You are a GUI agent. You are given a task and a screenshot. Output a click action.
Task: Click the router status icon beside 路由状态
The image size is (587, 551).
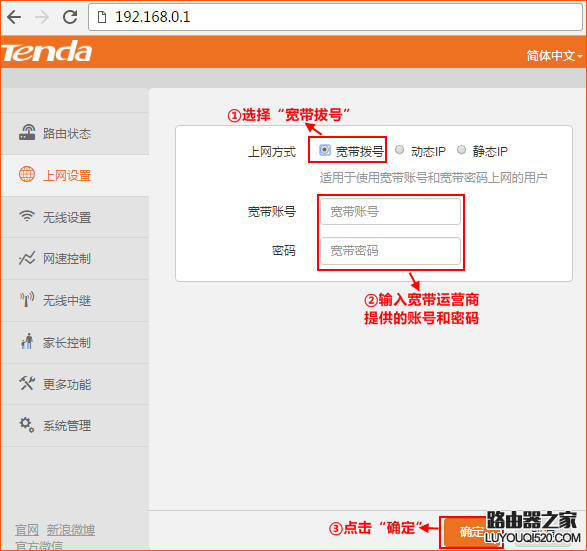tap(27, 133)
